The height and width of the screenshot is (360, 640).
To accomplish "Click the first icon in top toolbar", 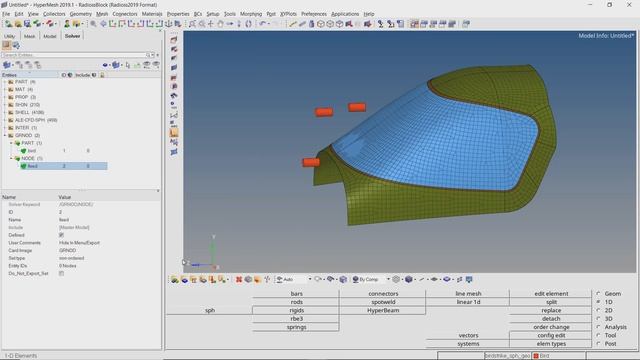I will click(8, 24).
